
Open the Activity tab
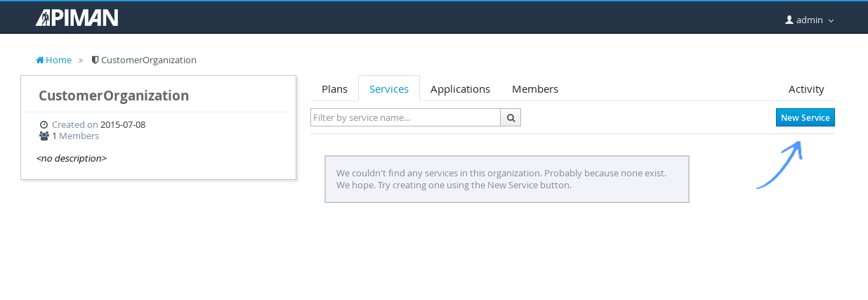806,89
